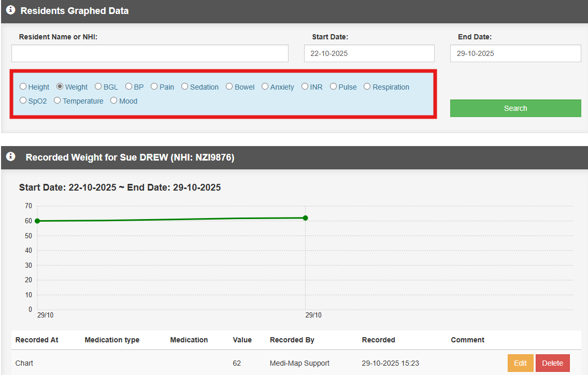Click the last green graph data point
This screenshot has height=375, width=588.
[306, 218]
